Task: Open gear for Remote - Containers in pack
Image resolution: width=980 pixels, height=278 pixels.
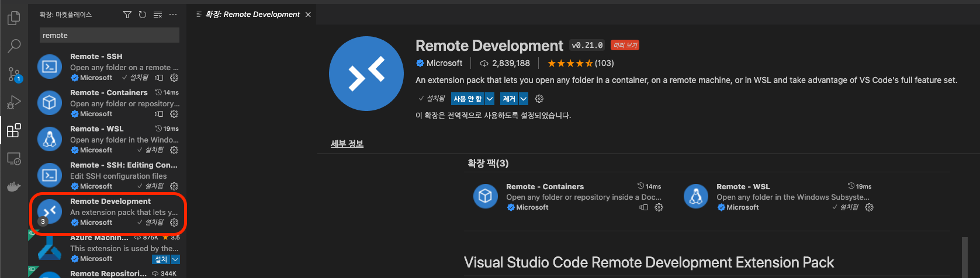Action: pyautogui.click(x=659, y=207)
